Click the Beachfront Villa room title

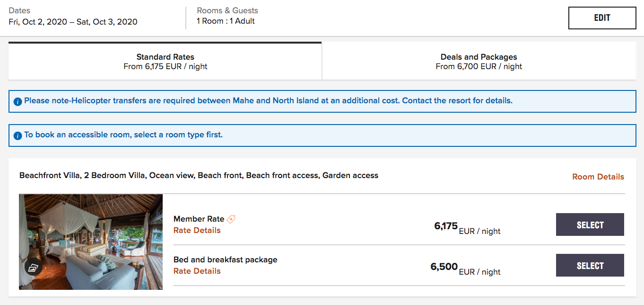click(199, 175)
